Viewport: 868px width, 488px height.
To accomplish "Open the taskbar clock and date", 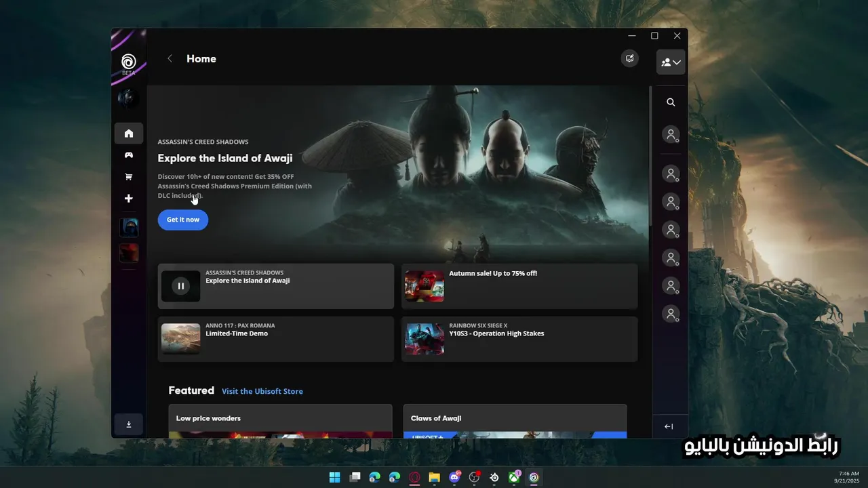I will (848, 476).
